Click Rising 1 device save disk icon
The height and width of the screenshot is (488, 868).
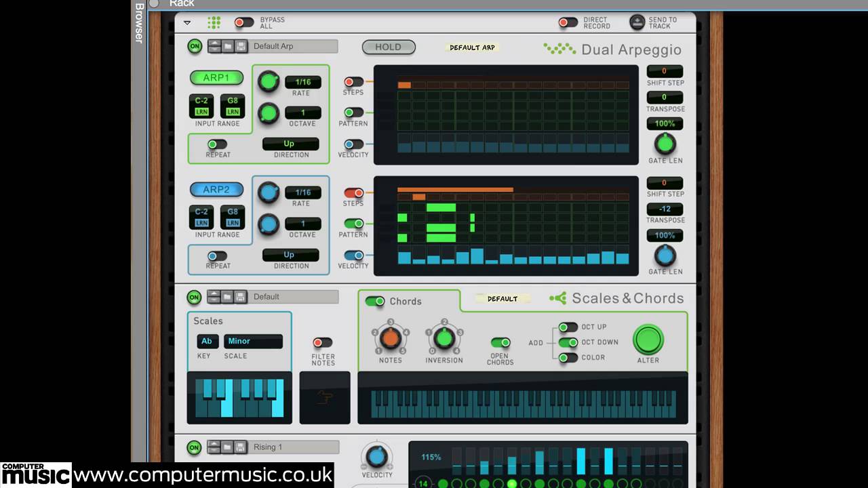pos(240,447)
